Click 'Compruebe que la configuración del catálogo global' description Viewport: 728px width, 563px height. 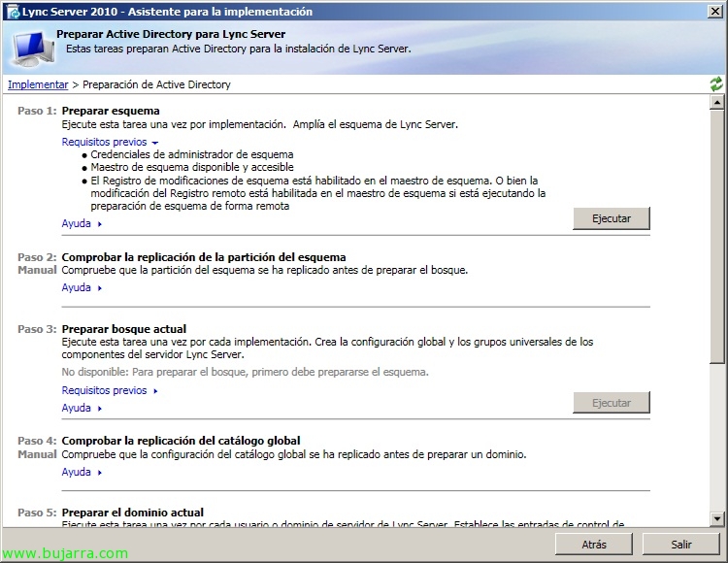click(294, 454)
